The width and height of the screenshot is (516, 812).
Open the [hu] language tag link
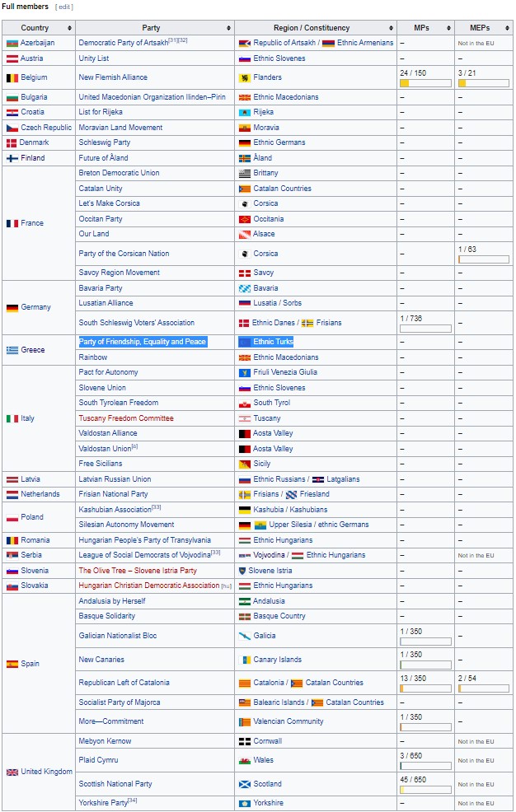227,586
